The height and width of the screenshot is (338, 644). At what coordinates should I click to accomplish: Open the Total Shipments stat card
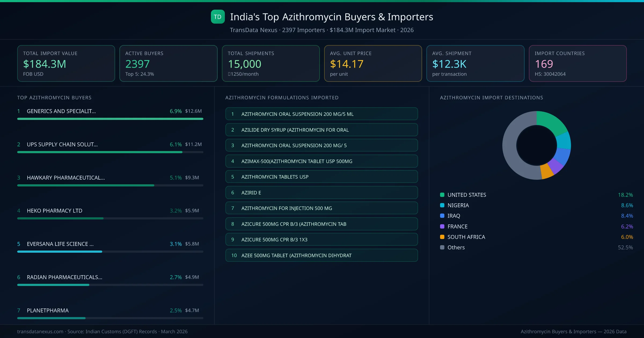point(270,63)
